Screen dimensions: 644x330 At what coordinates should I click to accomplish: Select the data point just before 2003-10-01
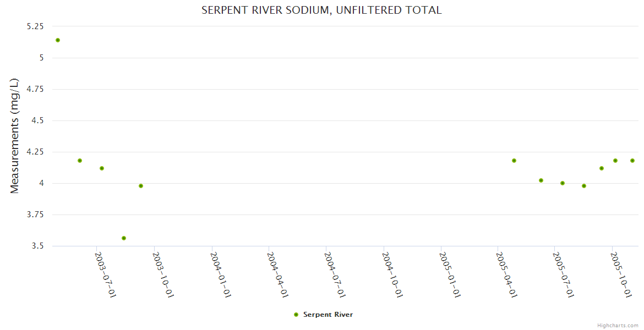(141, 186)
